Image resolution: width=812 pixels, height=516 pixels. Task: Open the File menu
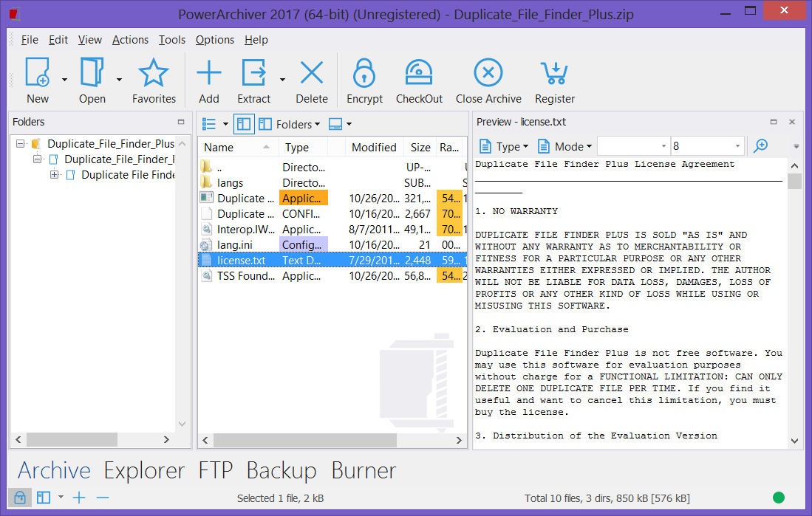pos(30,40)
